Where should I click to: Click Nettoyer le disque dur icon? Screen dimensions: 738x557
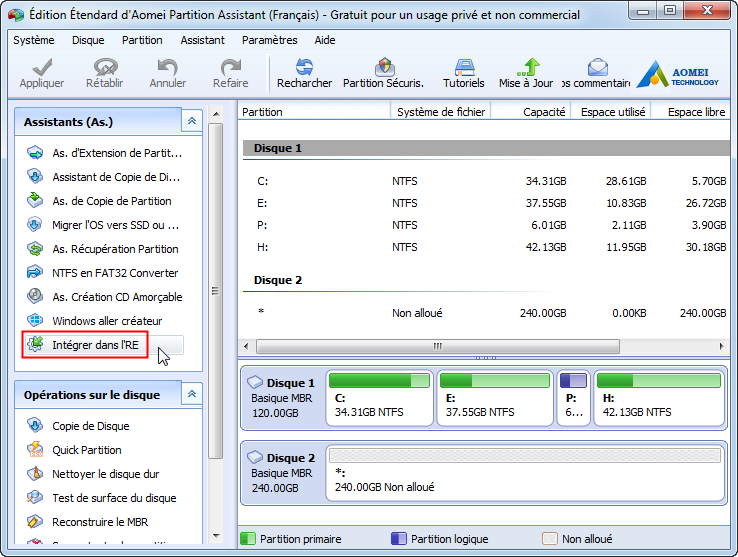[35, 474]
